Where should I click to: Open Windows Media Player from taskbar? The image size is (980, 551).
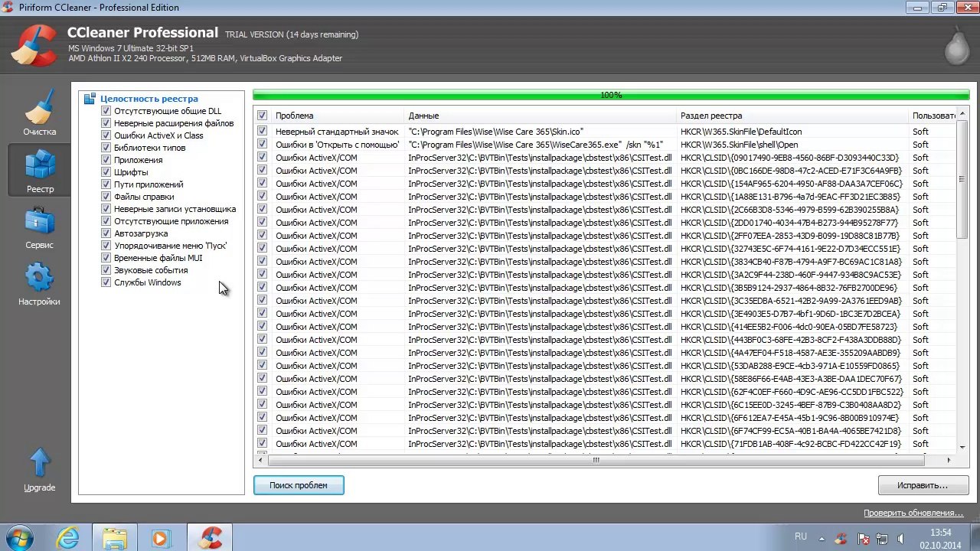(162, 538)
